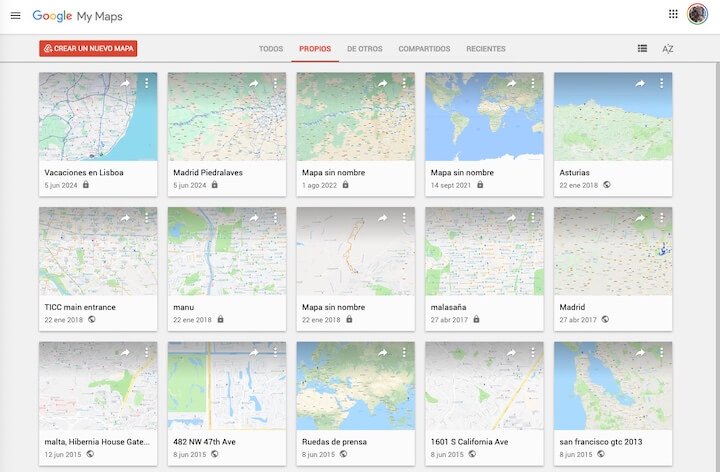Share the Madrid map card

640,218
